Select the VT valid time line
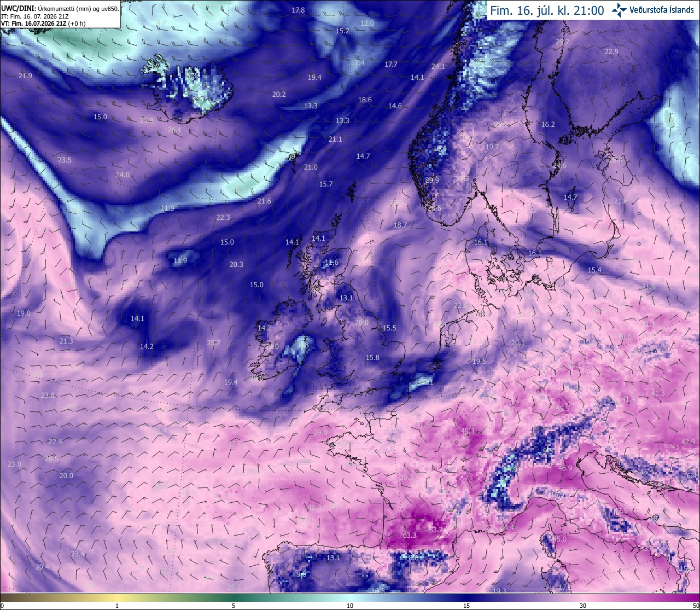The image size is (700, 610). (x=43, y=24)
